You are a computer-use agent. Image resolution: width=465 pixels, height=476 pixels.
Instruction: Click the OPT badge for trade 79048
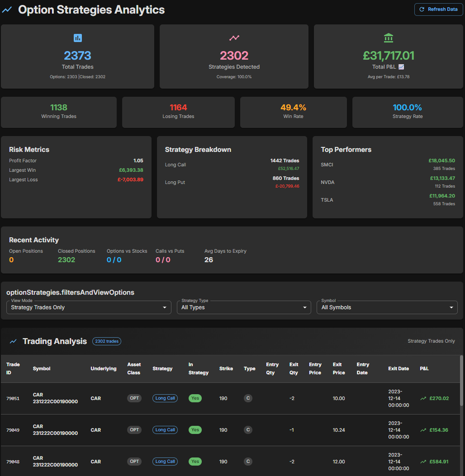click(x=134, y=462)
